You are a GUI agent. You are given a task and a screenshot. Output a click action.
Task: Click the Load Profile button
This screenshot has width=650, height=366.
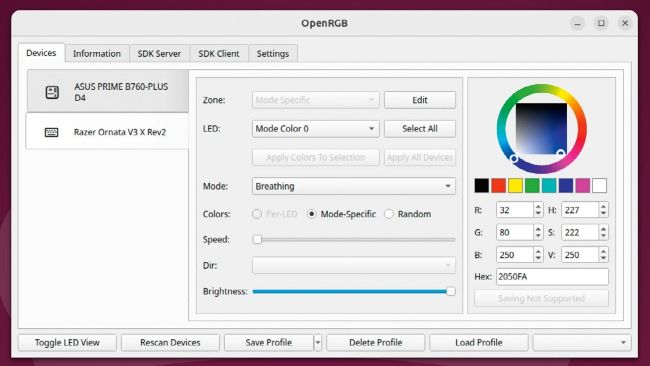[479, 342]
